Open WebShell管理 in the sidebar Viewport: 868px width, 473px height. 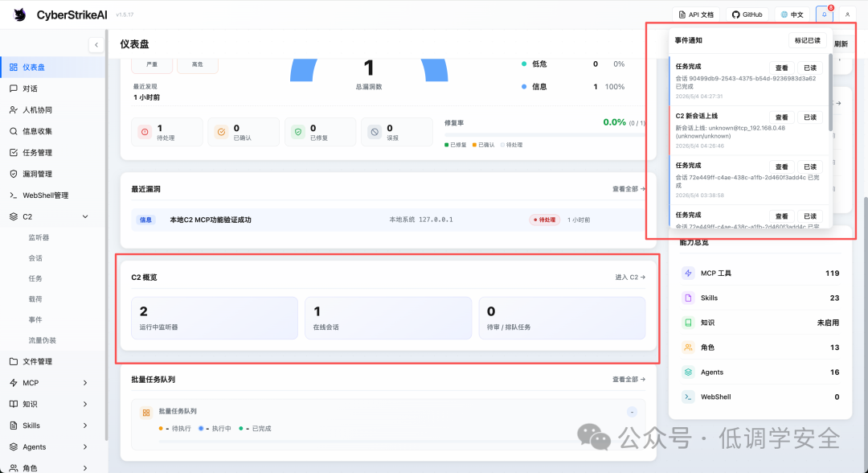click(52, 195)
